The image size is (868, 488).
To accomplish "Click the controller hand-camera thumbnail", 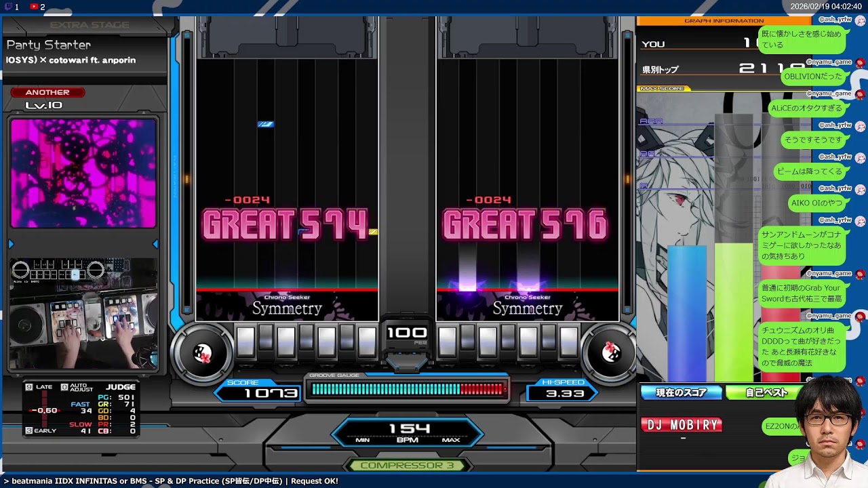I will tap(83, 314).
